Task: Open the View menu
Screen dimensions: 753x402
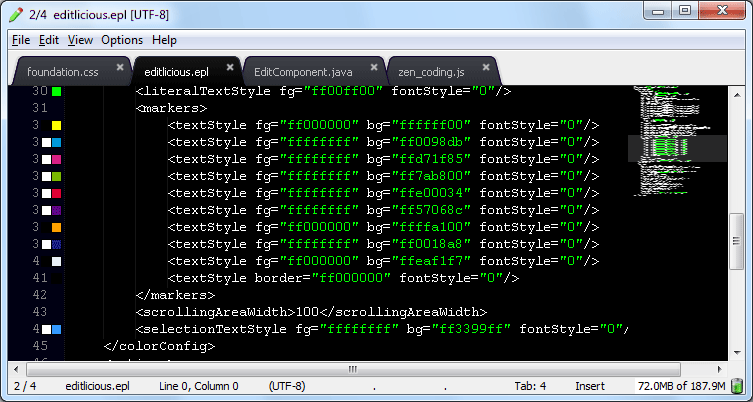Action: pos(80,40)
